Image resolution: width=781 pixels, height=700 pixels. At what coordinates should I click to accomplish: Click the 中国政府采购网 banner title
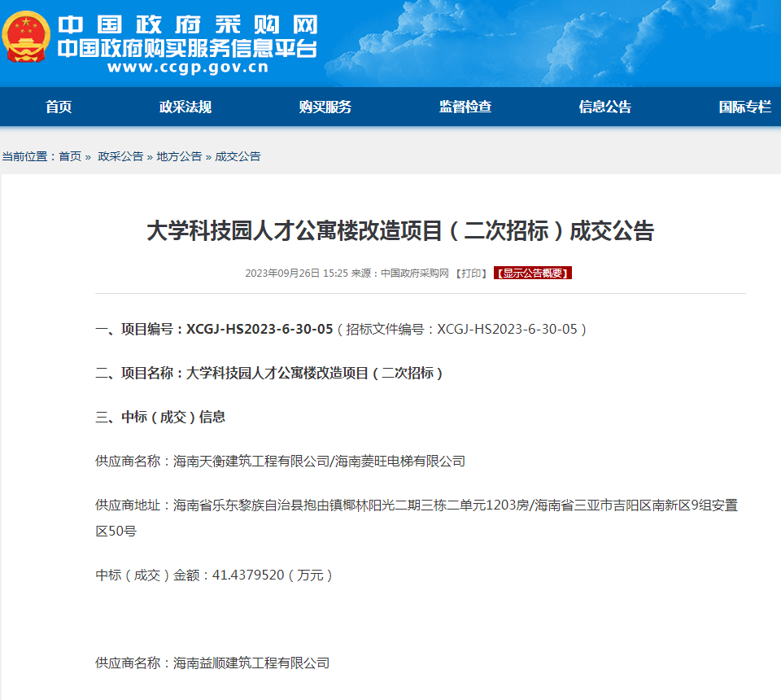click(x=187, y=24)
